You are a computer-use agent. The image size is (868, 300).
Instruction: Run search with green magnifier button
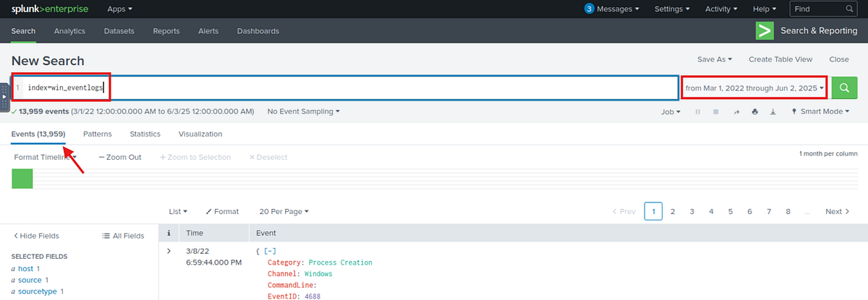pos(843,87)
